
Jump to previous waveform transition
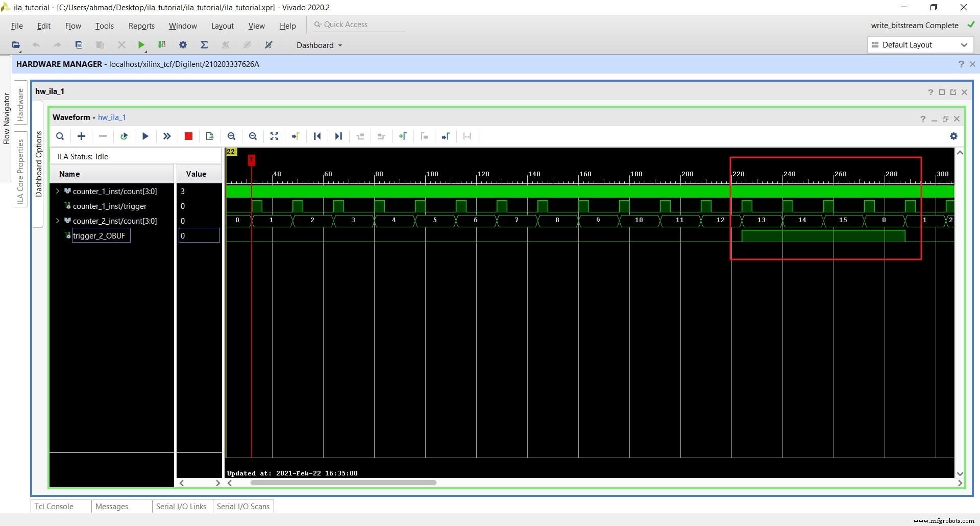(x=317, y=136)
